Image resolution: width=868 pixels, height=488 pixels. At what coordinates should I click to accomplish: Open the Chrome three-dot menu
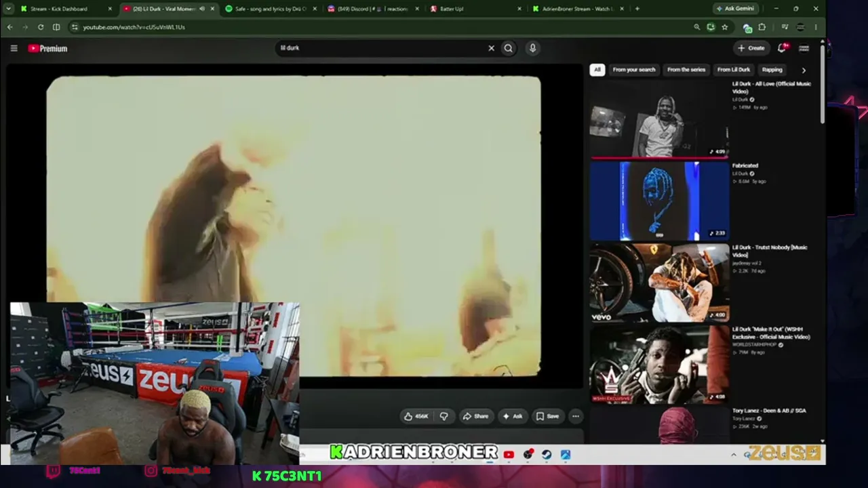(x=816, y=27)
